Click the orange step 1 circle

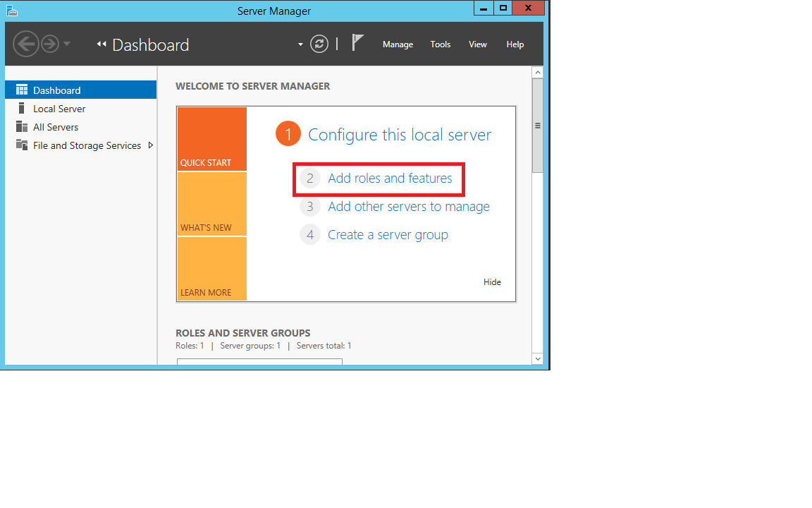click(288, 134)
